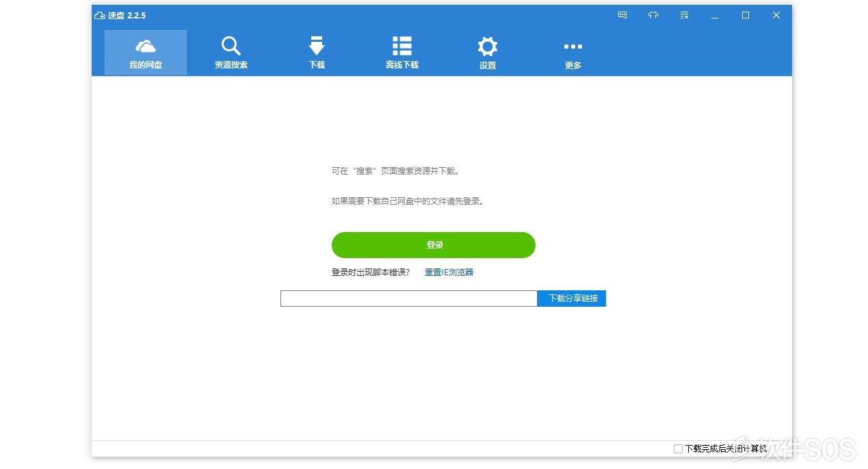Click the main menu list icon in title bar
Image resolution: width=868 pixels, height=469 pixels.
click(x=684, y=15)
